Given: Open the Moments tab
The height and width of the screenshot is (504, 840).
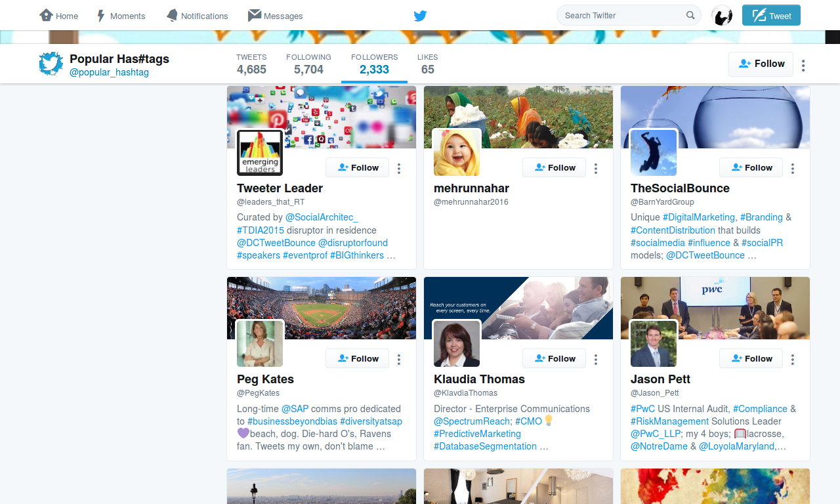Looking at the screenshot, I should pos(121,16).
